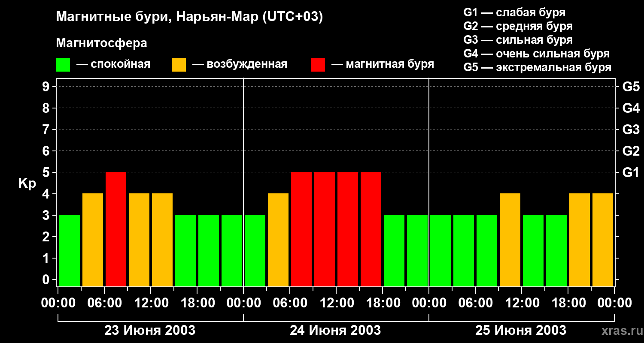Click the 'G2' right axis label

coord(631,151)
